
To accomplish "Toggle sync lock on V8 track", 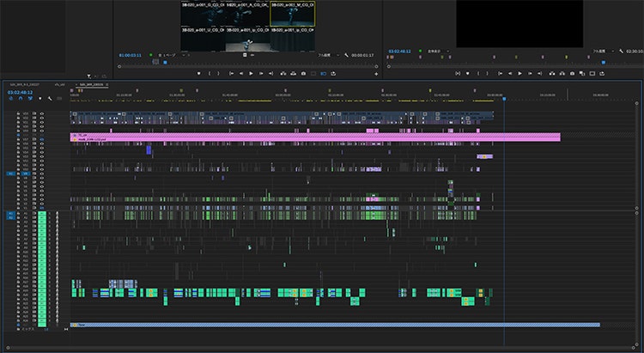I will coord(34,178).
